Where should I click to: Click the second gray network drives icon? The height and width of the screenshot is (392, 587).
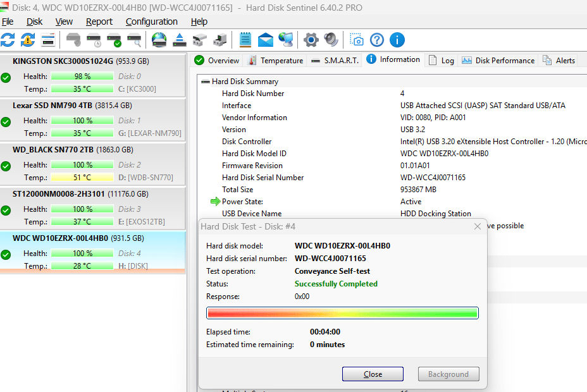[219, 40]
